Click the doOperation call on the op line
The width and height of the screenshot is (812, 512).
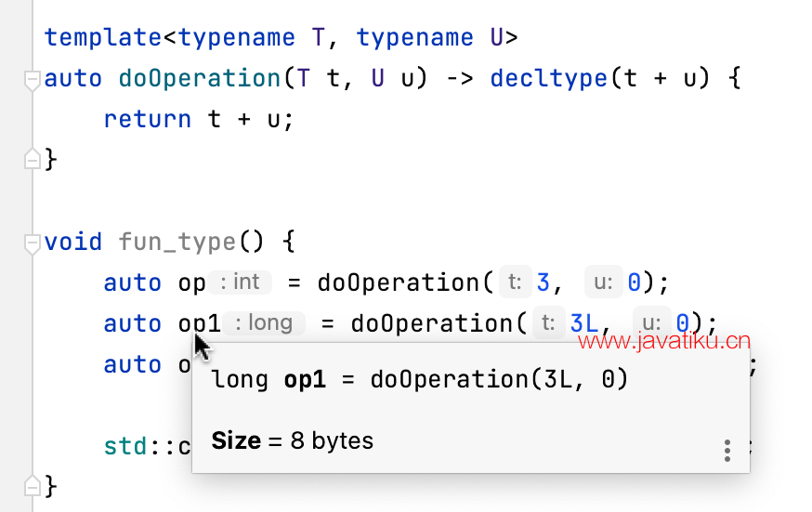399,282
